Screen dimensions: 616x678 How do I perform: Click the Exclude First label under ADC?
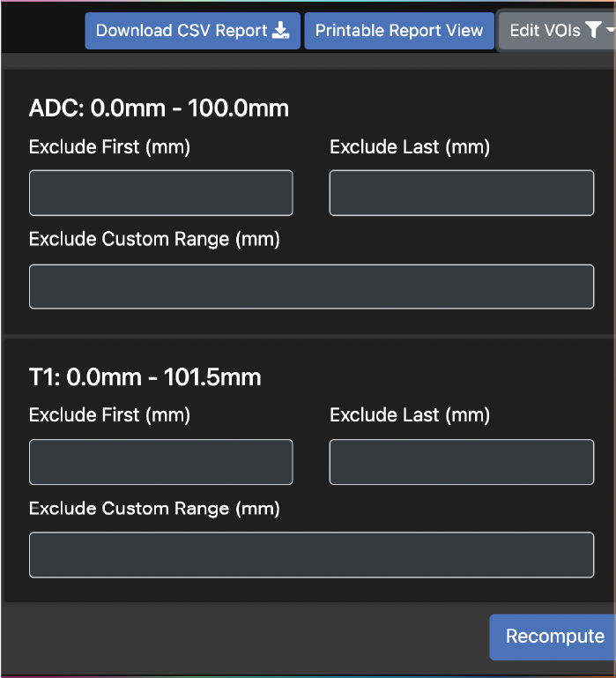click(109, 147)
